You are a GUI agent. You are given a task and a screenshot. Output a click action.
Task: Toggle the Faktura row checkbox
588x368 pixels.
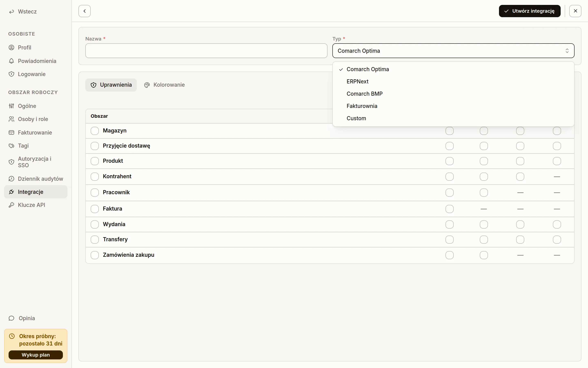95,209
